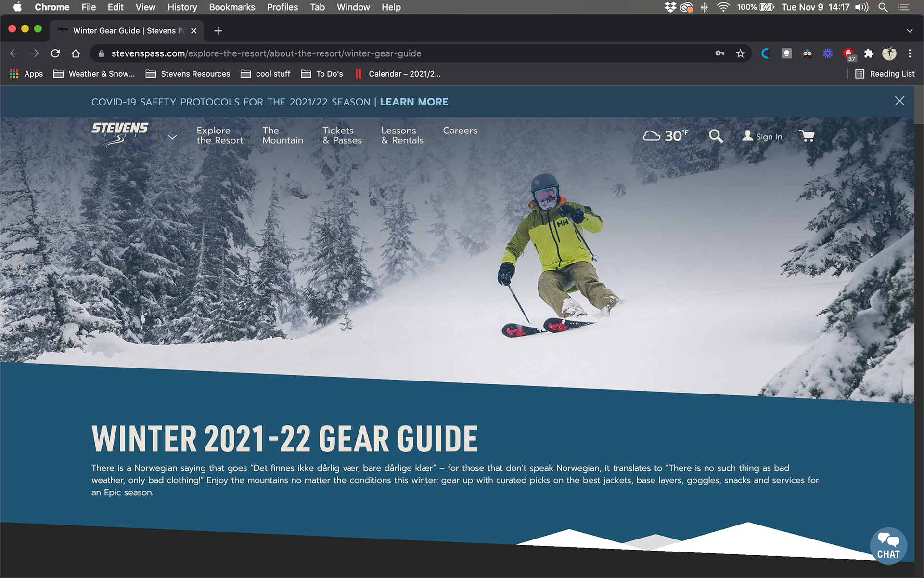
Task: Open Tickets & Passes nav menu
Action: tap(342, 135)
